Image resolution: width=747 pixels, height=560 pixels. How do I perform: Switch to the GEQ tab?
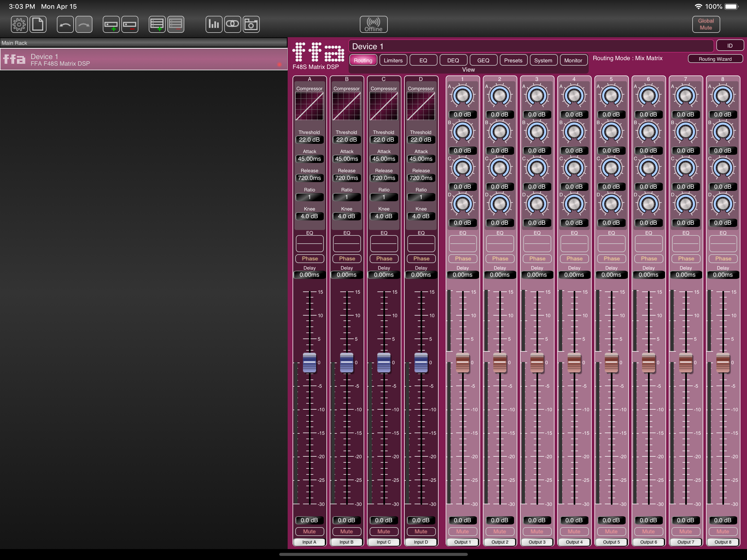click(x=483, y=60)
